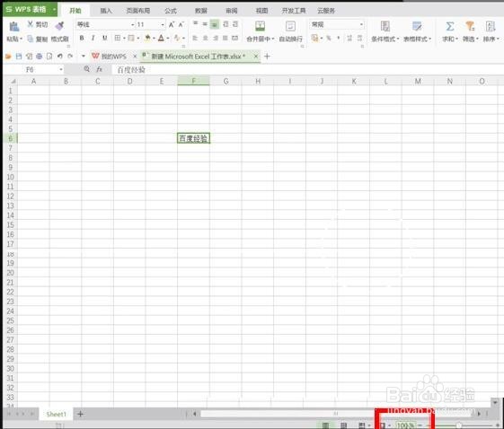Image resolution: width=504 pixels, height=429 pixels.
Task: Close the Microsoft Excel workbook tab
Action: 255,57
